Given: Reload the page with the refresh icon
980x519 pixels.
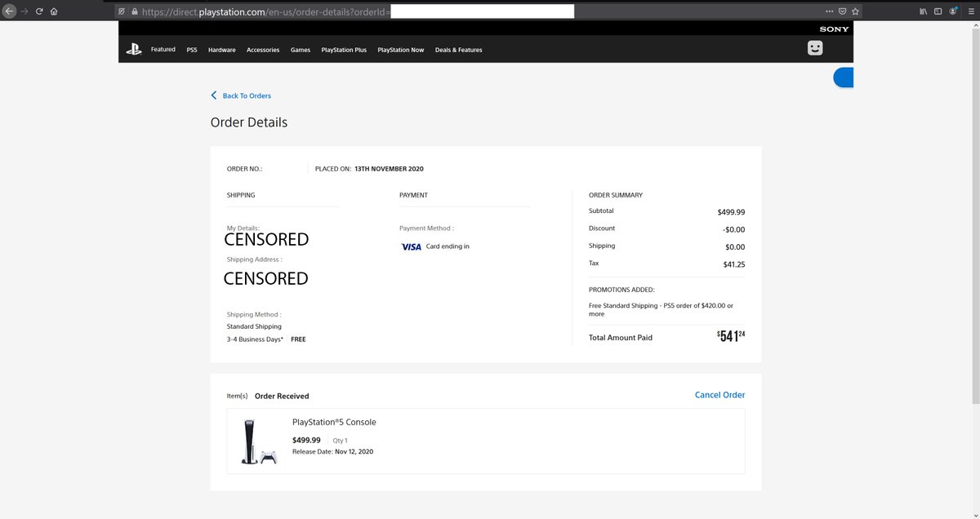Looking at the screenshot, I should pyautogui.click(x=39, y=11).
